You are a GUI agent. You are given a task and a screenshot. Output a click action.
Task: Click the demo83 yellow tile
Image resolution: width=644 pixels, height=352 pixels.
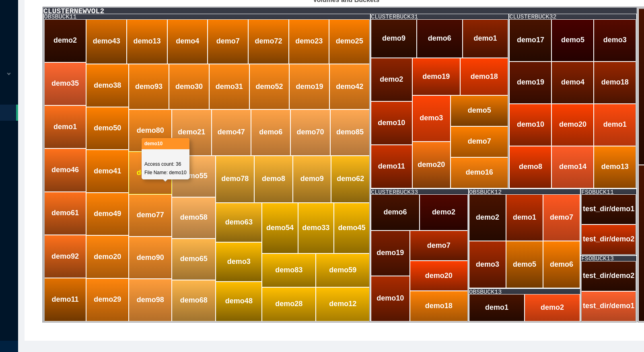coord(289,270)
